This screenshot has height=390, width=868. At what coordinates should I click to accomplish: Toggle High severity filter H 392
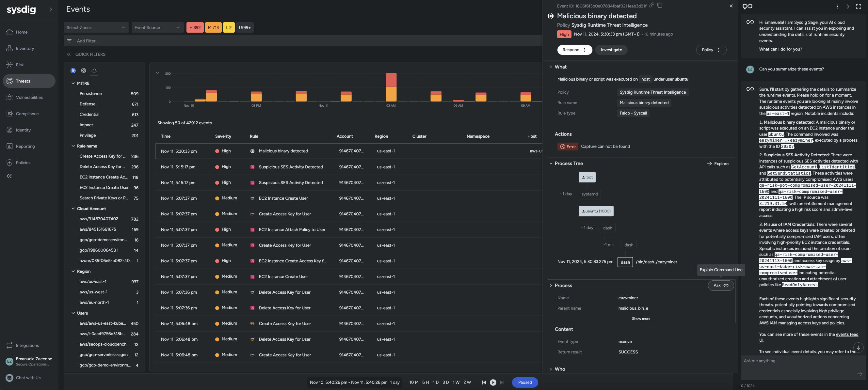195,28
